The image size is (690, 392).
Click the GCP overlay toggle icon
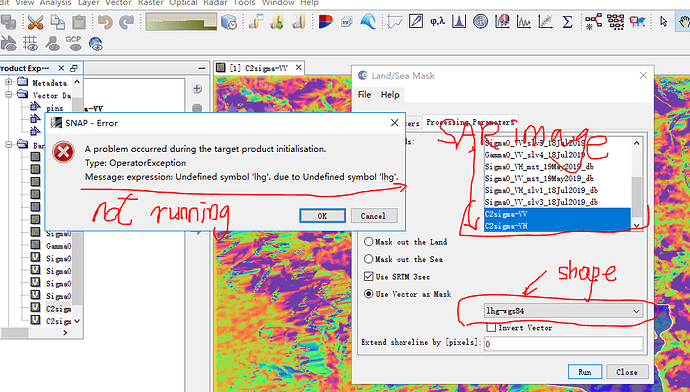(x=73, y=43)
